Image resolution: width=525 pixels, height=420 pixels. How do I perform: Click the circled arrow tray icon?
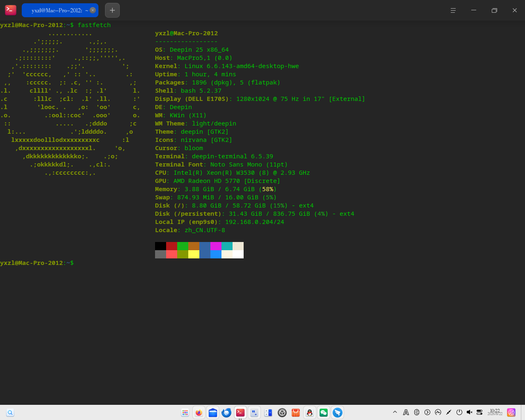tap(427, 412)
